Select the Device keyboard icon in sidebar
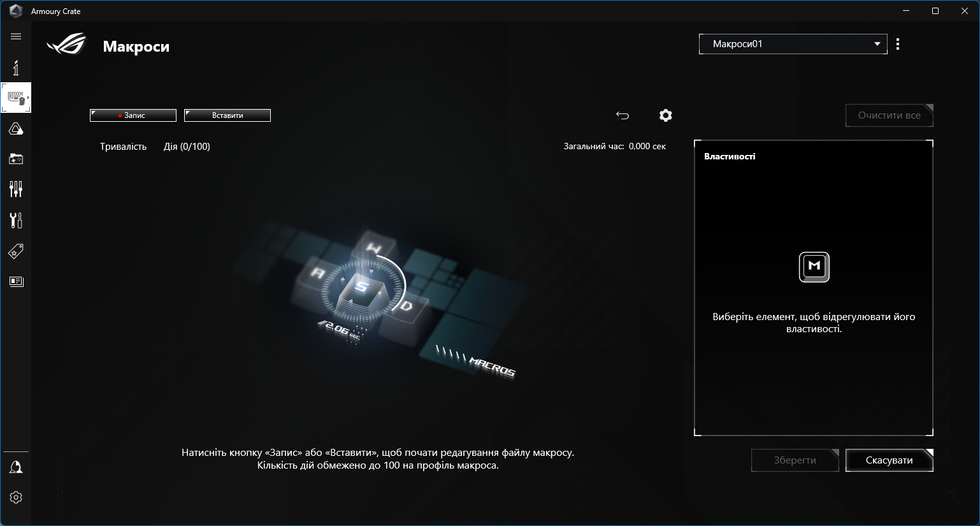 tap(16, 98)
